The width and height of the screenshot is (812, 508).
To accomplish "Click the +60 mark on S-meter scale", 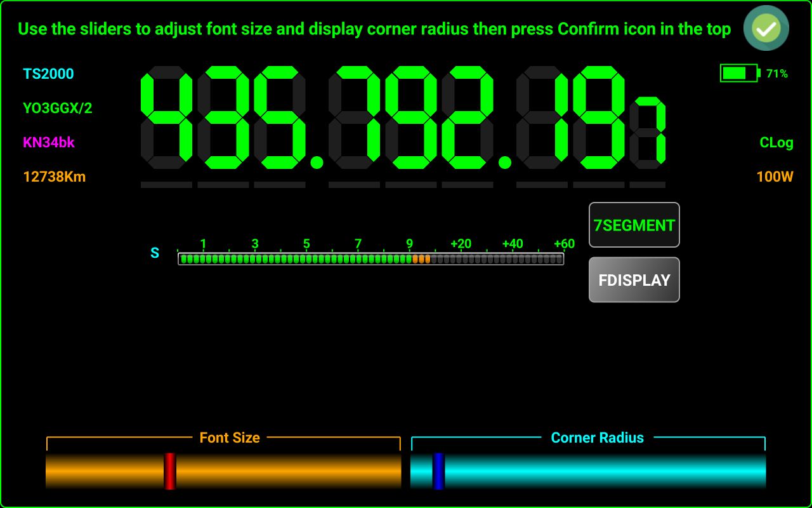I will (563, 244).
